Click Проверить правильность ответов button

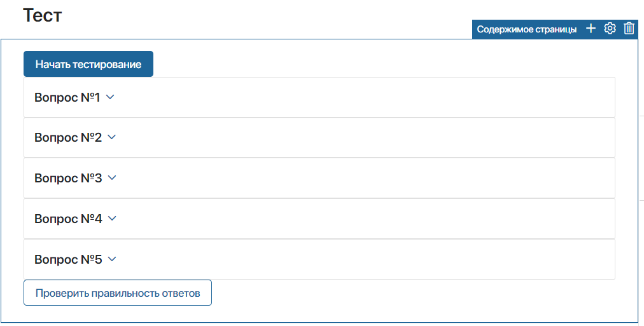(118, 293)
